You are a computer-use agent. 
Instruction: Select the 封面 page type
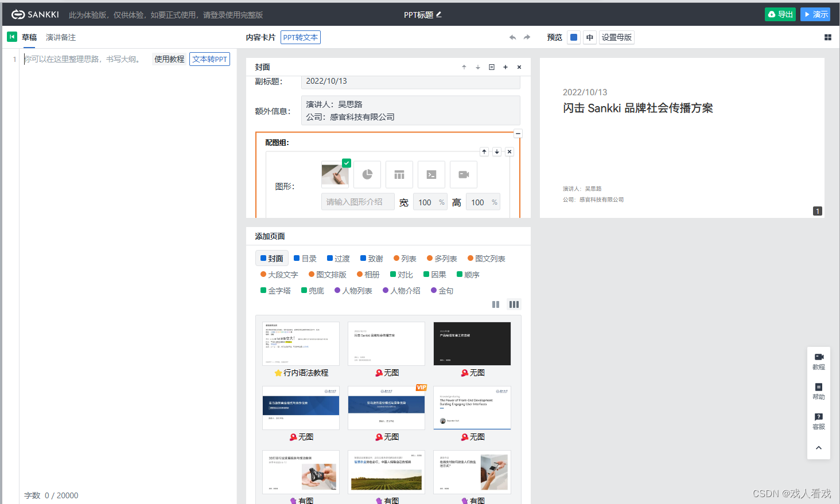(x=272, y=259)
